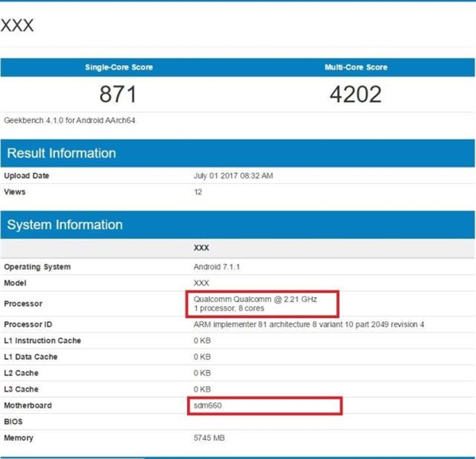The image size is (476, 459).
Task: Click the BIOS row label
Action: (13, 422)
